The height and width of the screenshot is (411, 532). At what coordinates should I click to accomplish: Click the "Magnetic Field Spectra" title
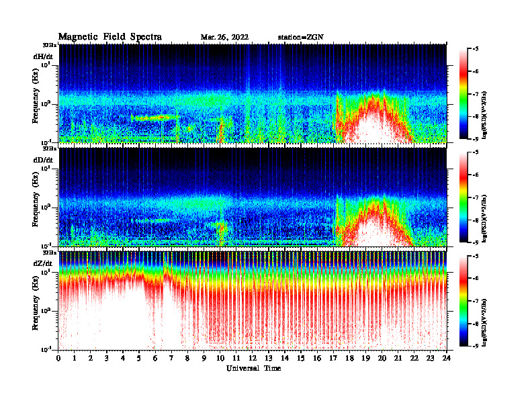110,37
